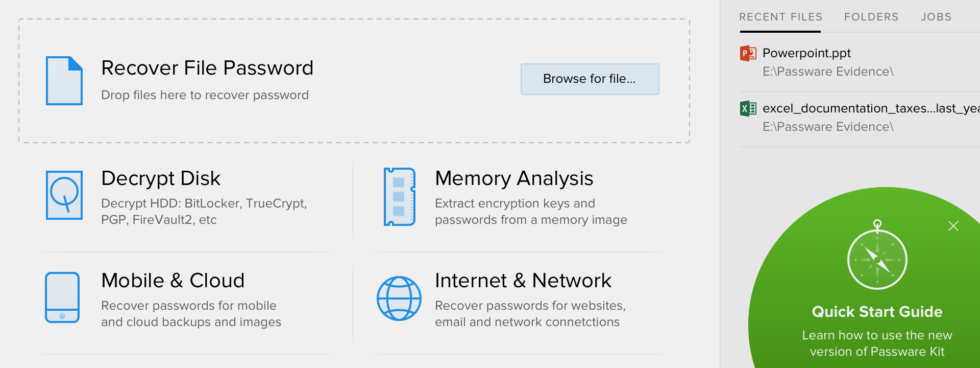
Task: Open the Mobile & Cloud heading
Action: click(173, 281)
